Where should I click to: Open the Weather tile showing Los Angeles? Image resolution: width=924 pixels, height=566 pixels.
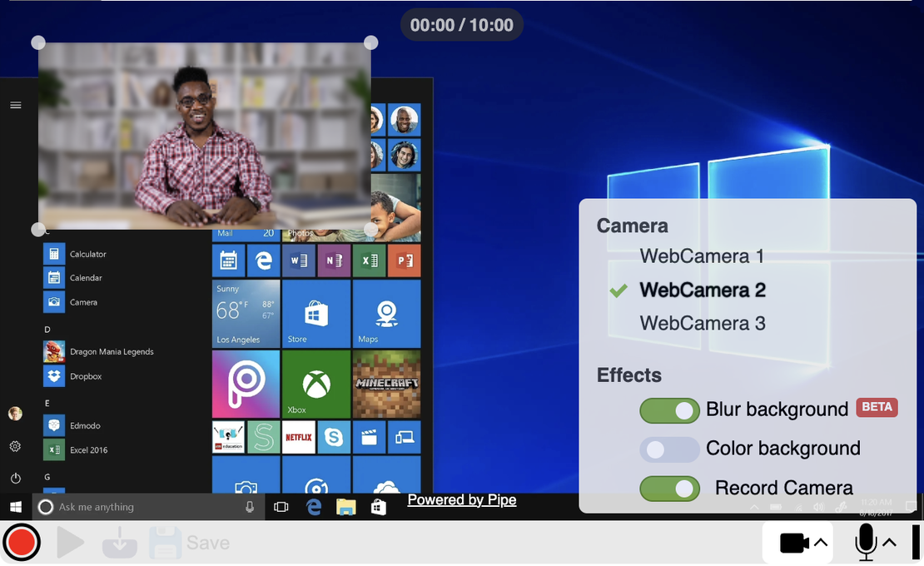coord(246,313)
